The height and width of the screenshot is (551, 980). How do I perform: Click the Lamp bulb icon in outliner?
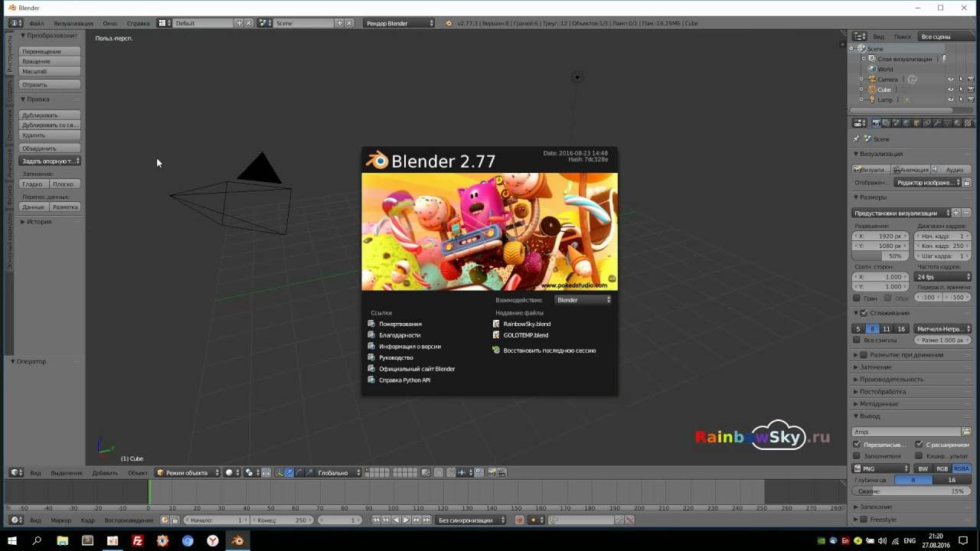pos(872,99)
